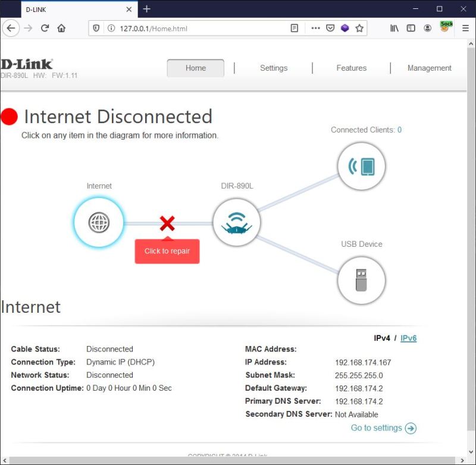Click the Default Gateway 192.168.174.2 value
Image resolution: width=476 pixels, height=465 pixels.
(359, 388)
